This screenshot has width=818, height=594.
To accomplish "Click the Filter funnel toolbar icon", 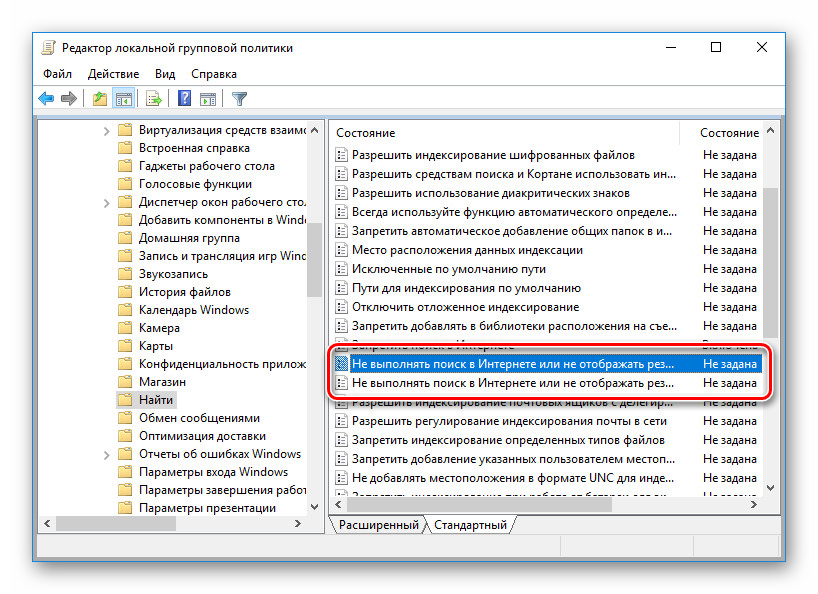I will tap(239, 98).
